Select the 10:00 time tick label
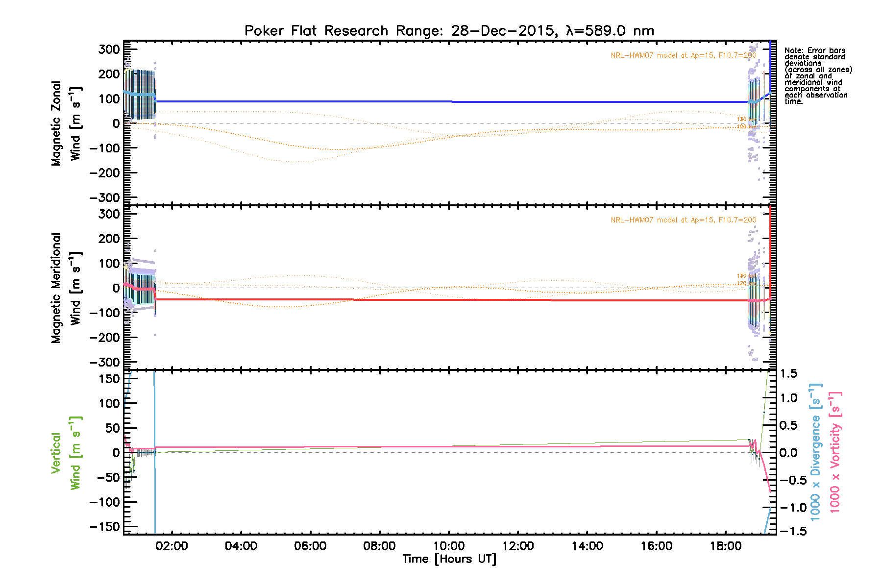The width and height of the screenshot is (882, 588). point(449,546)
